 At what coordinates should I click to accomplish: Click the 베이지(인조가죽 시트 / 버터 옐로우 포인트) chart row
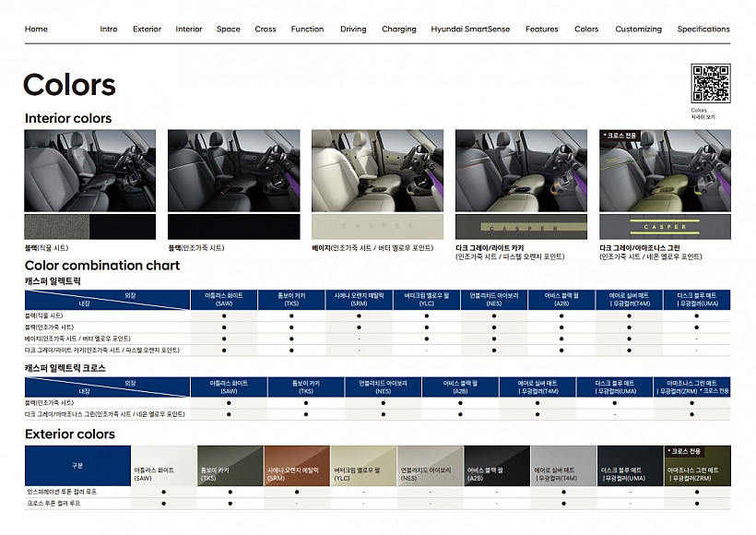pos(377,339)
